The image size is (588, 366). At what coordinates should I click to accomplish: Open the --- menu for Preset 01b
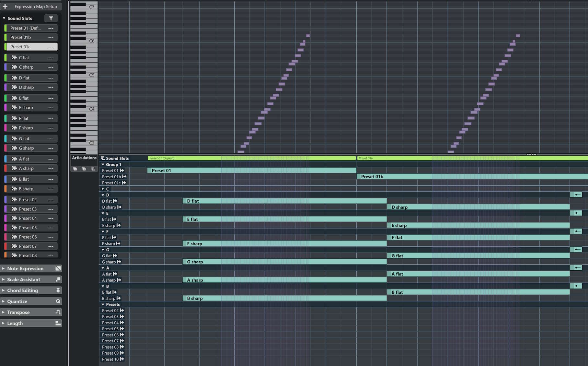coord(51,37)
